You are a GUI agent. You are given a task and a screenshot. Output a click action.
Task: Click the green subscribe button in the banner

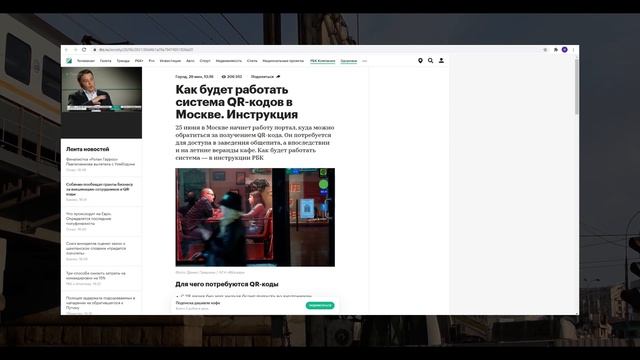(320, 305)
